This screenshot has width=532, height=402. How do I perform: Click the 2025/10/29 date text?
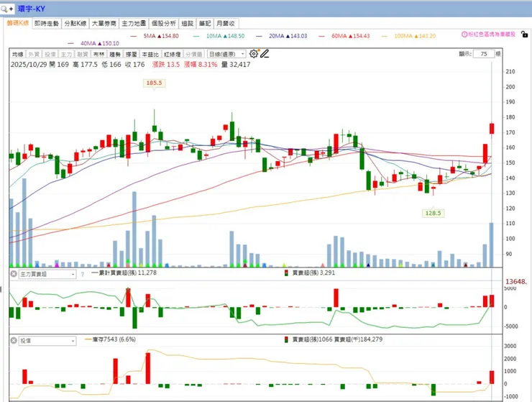pyautogui.click(x=29, y=65)
